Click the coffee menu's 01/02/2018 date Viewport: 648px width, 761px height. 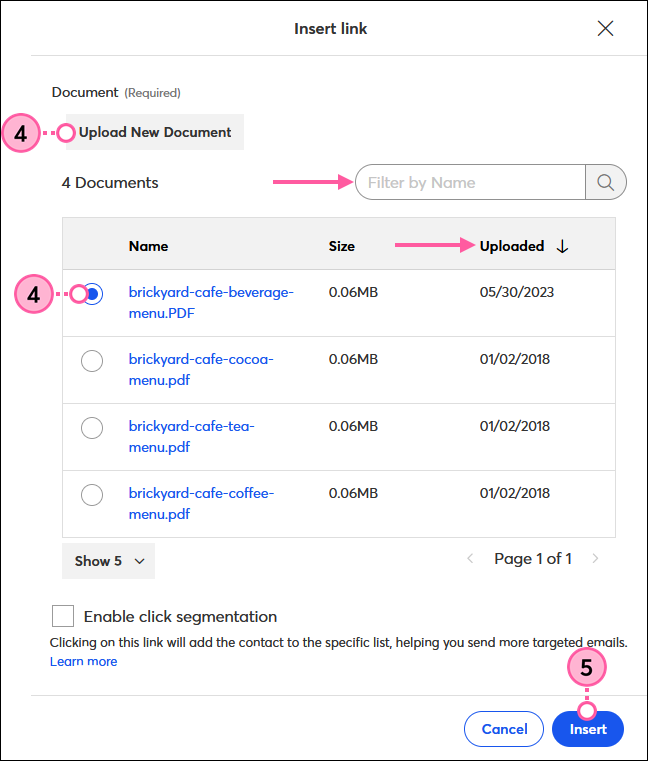(515, 493)
